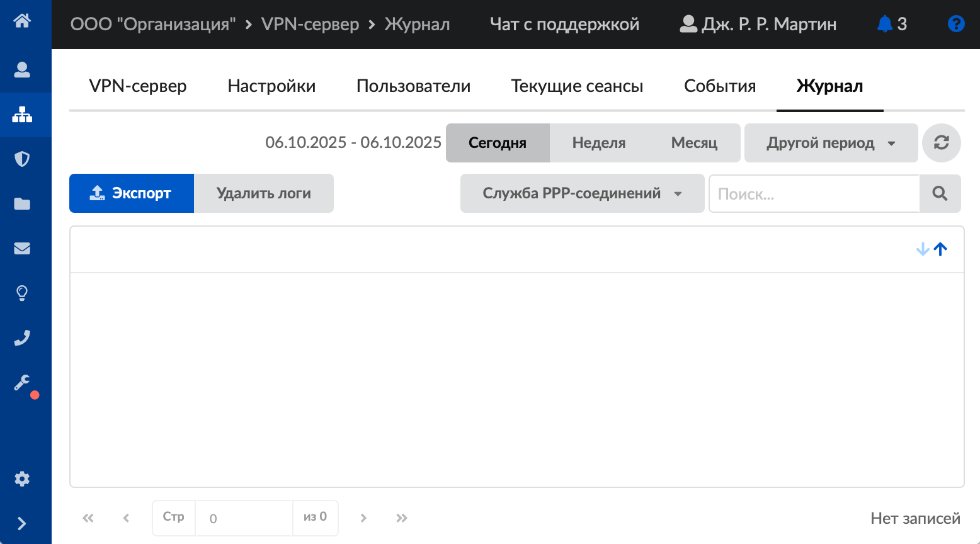Click the Экспорт button
The height and width of the screenshot is (544, 980).
pyautogui.click(x=132, y=193)
